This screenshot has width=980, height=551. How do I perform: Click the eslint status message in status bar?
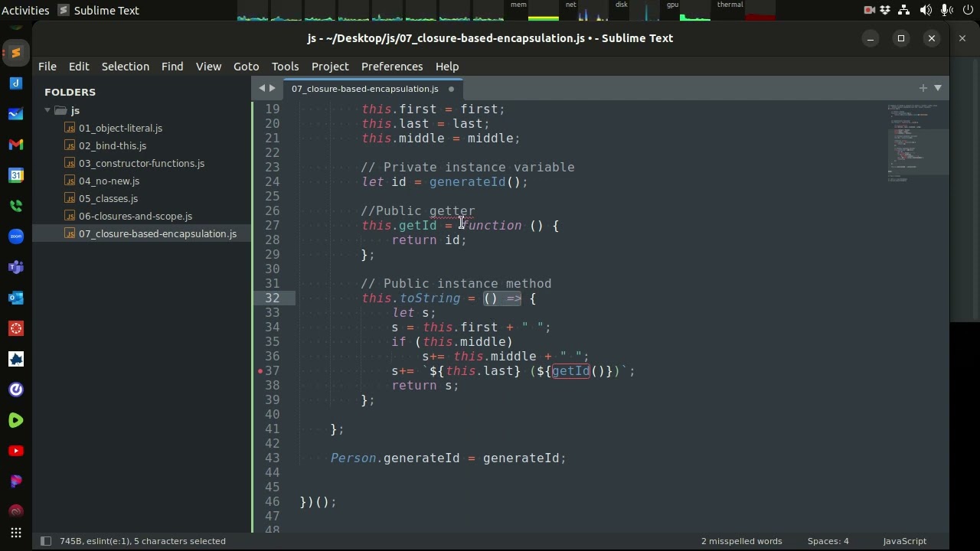coord(142,541)
